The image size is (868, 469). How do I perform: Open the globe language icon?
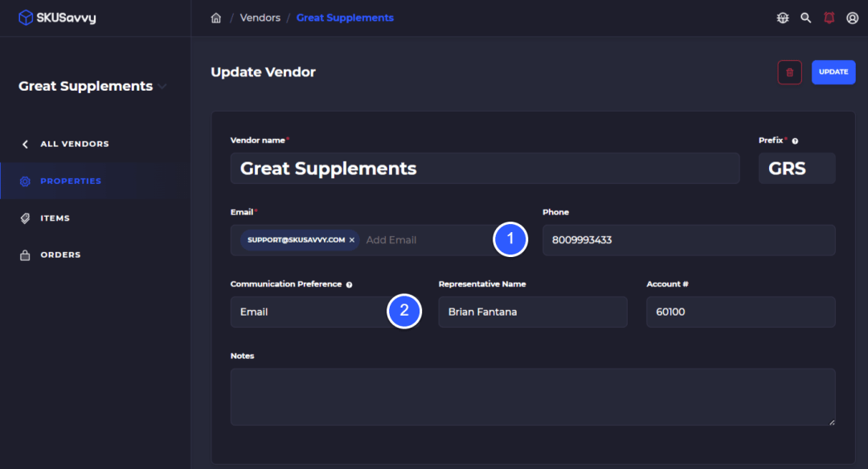pos(783,18)
